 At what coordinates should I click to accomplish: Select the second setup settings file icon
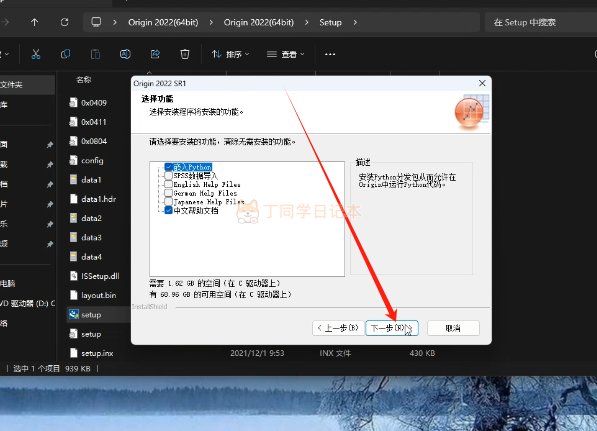tap(73, 334)
